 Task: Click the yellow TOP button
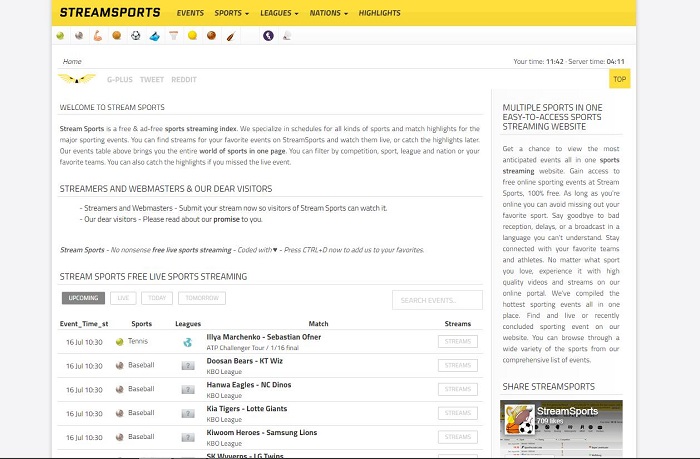(620, 79)
